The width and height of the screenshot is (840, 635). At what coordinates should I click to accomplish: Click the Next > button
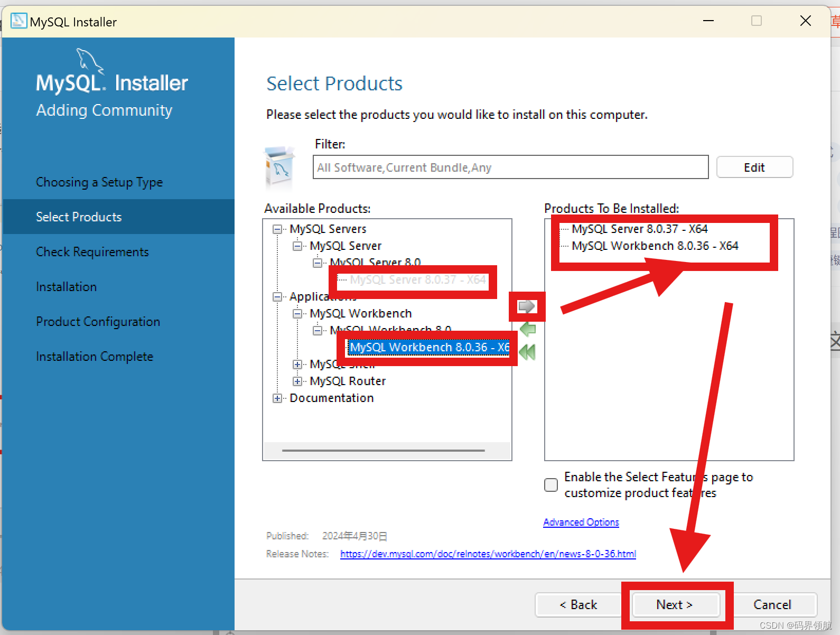click(675, 604)
